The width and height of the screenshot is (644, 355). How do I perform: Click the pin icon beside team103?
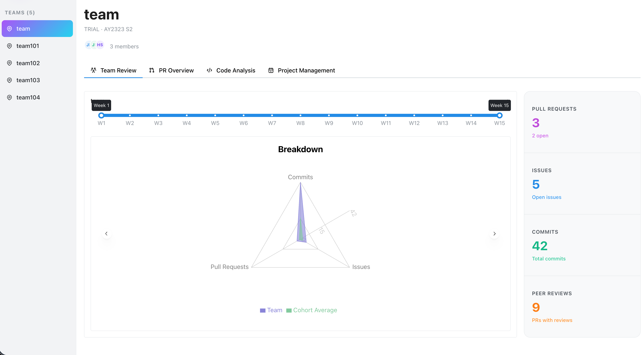coord(9,80)
